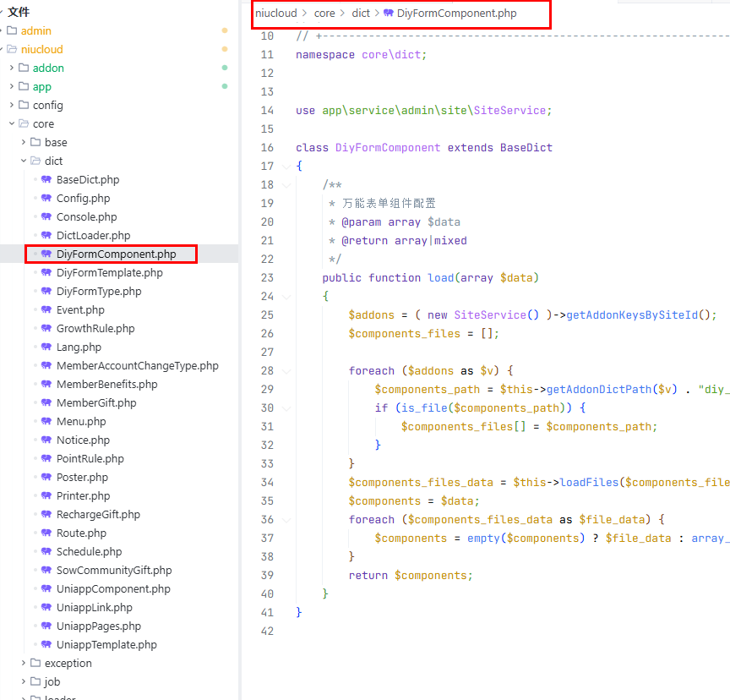Expand the app folder chevron
Screen dimensions: 730x700
point(12,86)
